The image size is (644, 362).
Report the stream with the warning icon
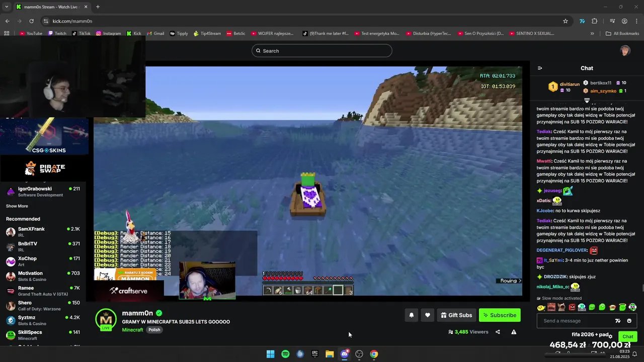click(514, 332)
